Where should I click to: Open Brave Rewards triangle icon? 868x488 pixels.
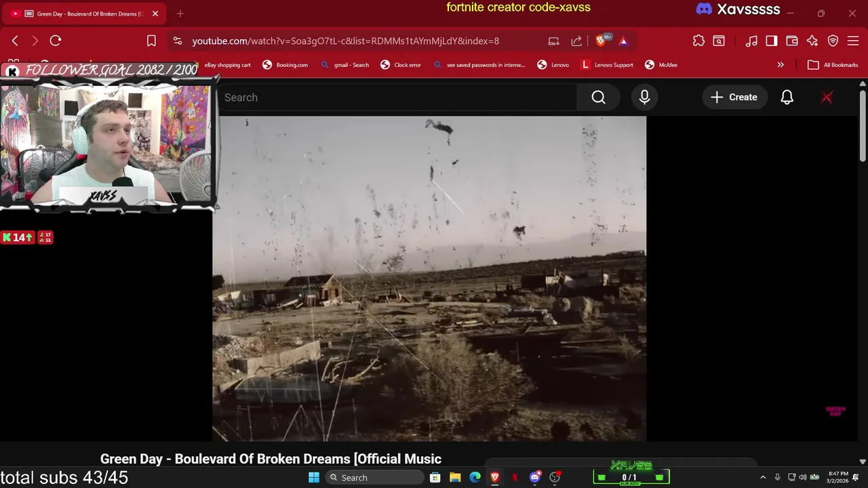(623, 41)
